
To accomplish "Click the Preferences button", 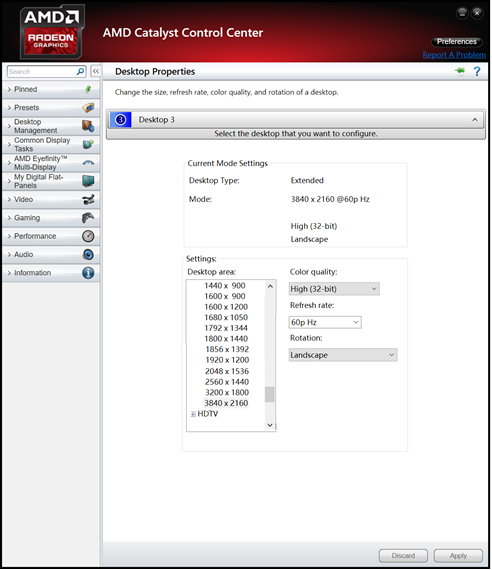I will [x=457, y=42].
